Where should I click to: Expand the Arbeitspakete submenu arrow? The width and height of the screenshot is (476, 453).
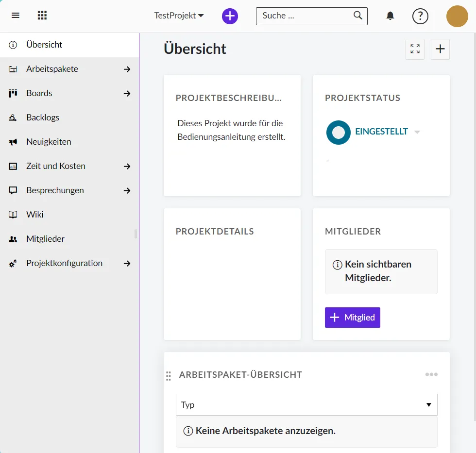(127, 69)
